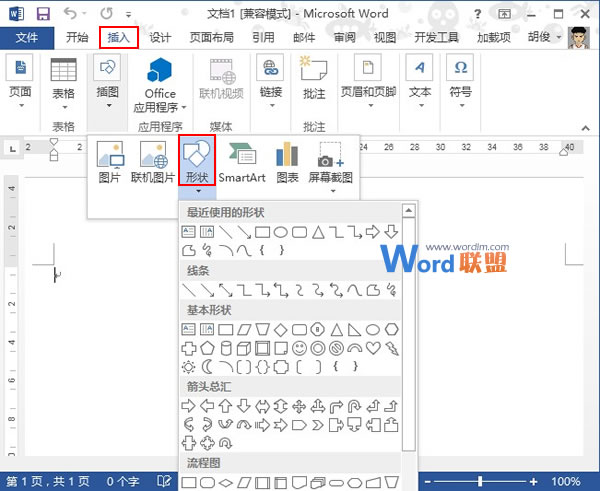Click the ribbon display options button
600x491 pixels.
pos(504,14)
